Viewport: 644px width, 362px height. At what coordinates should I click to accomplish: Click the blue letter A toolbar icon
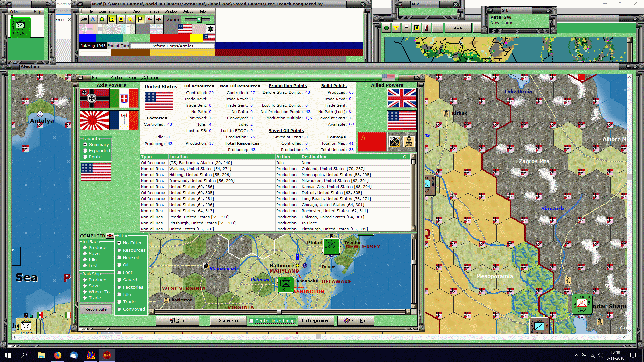pyautogui.click(x=93, y=19)
